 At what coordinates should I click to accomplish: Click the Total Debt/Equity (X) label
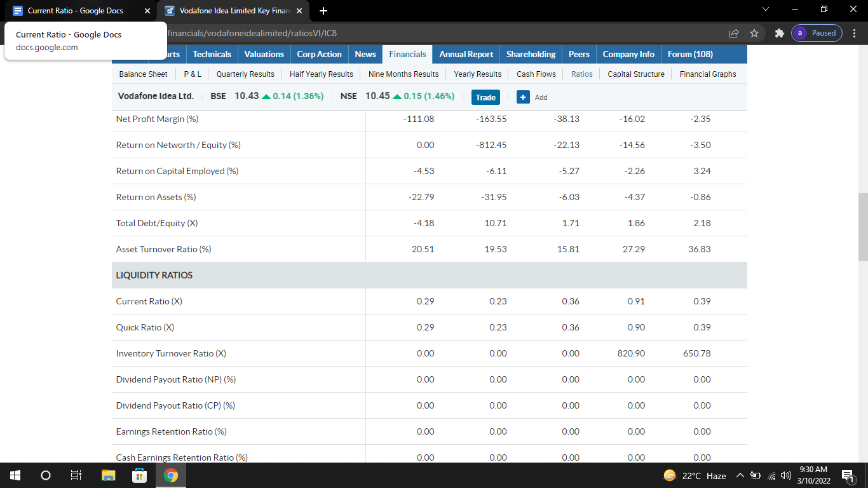pos(158,223)
